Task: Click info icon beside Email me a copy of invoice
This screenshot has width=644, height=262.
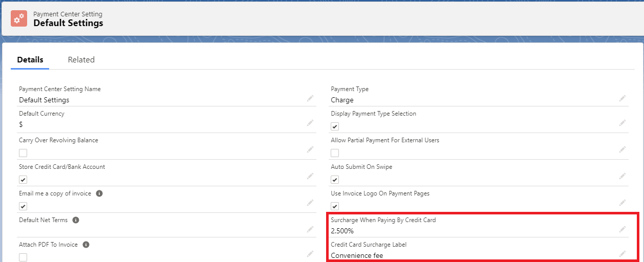Action: (99, 193)
